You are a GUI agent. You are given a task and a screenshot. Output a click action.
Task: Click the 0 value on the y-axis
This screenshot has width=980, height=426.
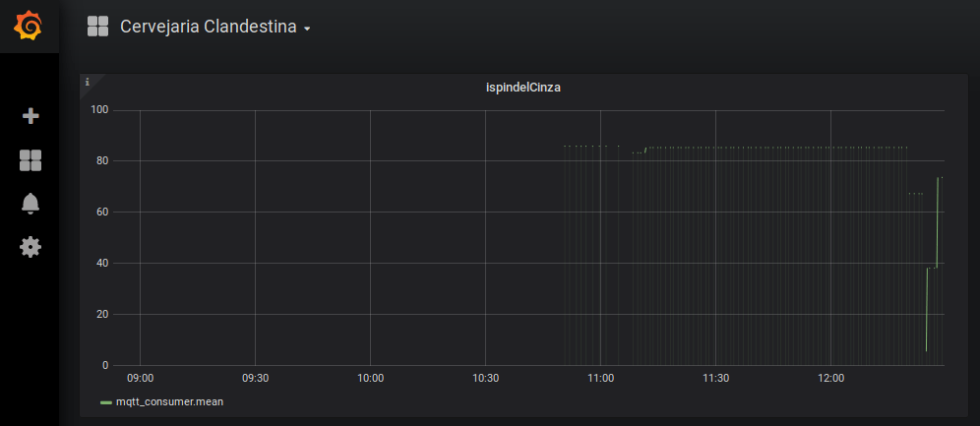[104, 365]
